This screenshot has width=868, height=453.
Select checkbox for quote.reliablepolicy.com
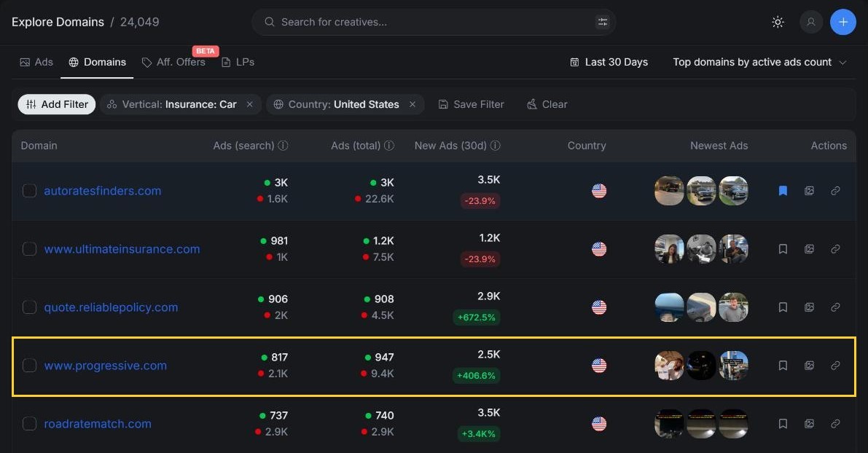click(x=29, y=307)
